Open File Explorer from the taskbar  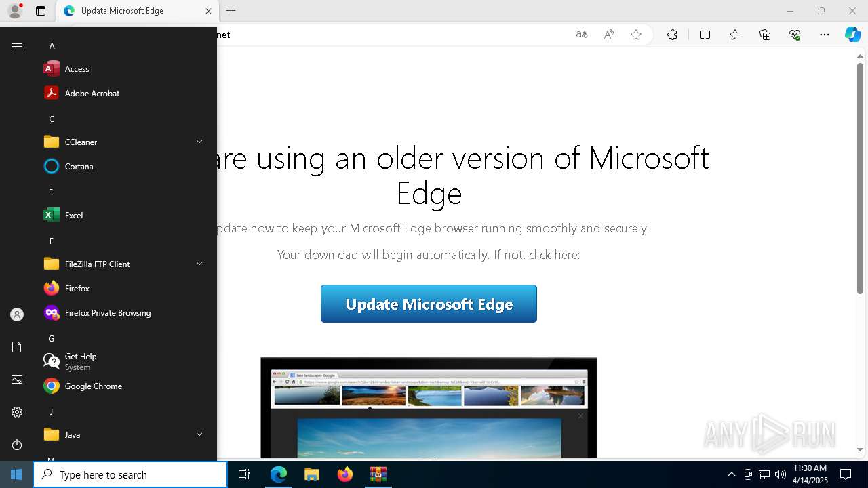(311, 474)
